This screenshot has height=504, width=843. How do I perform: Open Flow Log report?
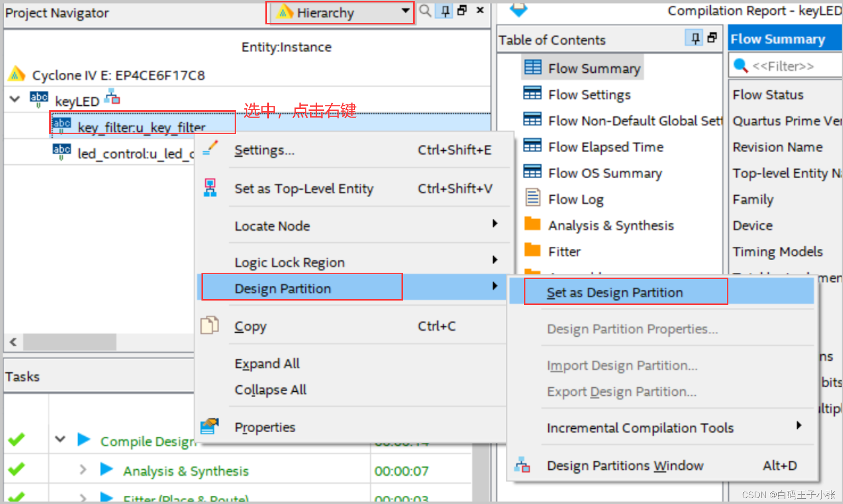coord(576,199)
